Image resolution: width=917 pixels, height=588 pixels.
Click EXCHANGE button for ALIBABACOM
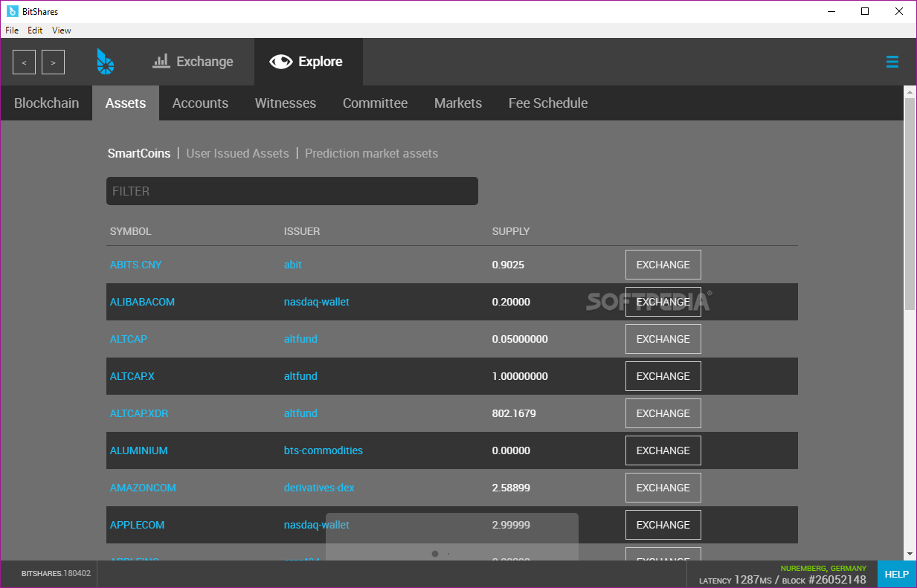(x=663, y=302)
